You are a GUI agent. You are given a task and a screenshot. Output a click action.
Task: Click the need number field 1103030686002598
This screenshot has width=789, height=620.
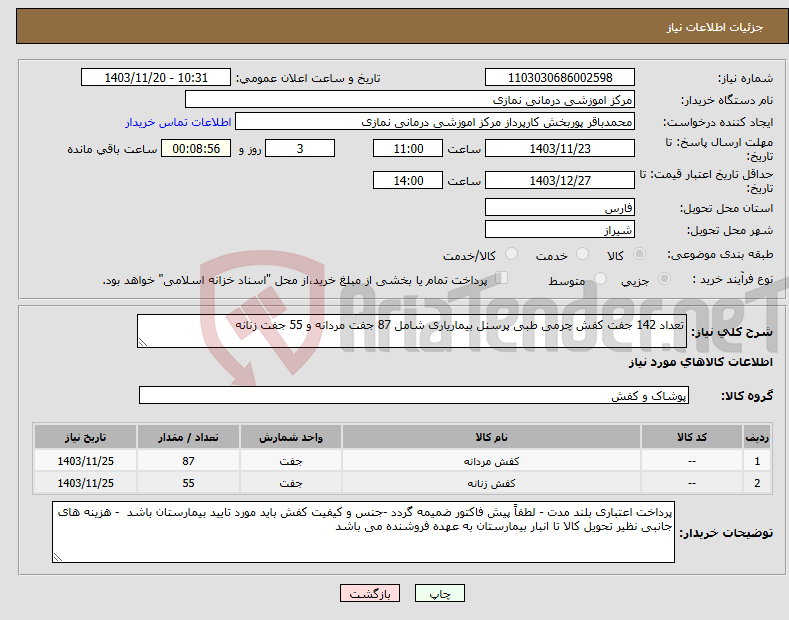coord(560,78)
